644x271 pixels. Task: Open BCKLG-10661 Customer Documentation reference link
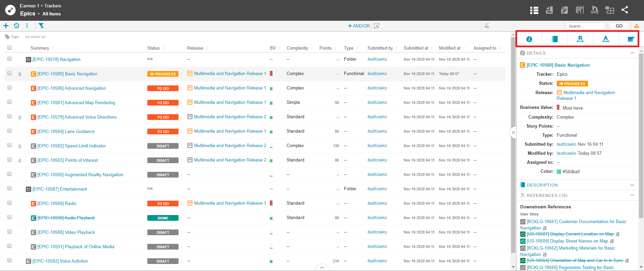(x=574, y=225)
